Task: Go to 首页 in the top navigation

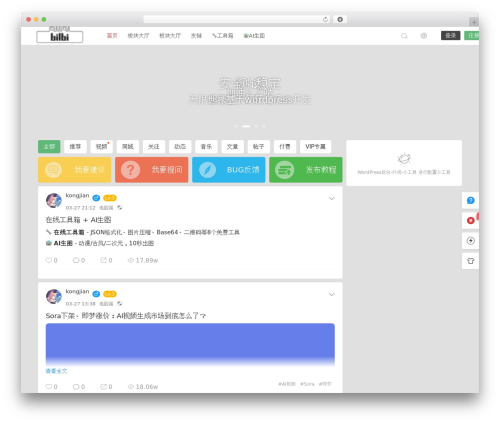Action: [x=112, y=36]
